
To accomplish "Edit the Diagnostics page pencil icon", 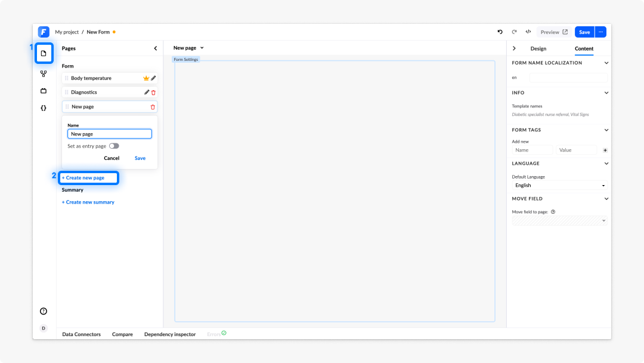I will 147,92.
